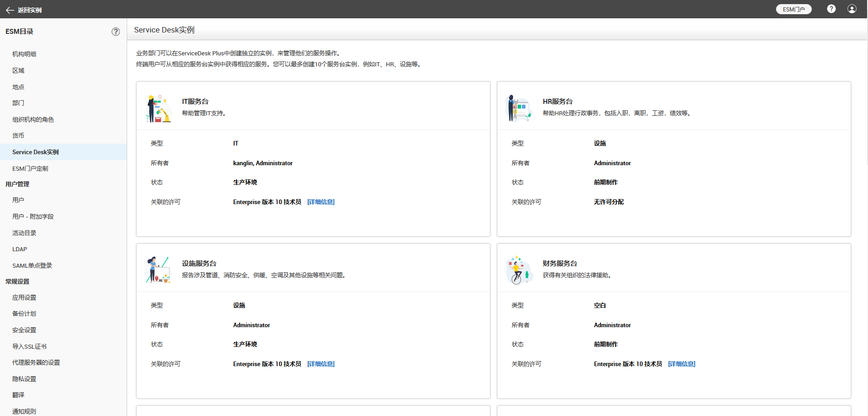Viewport: 868px width, 416px height.
Task: Click the 设施服务台 illustration icon
Action: tap(158, 270)
